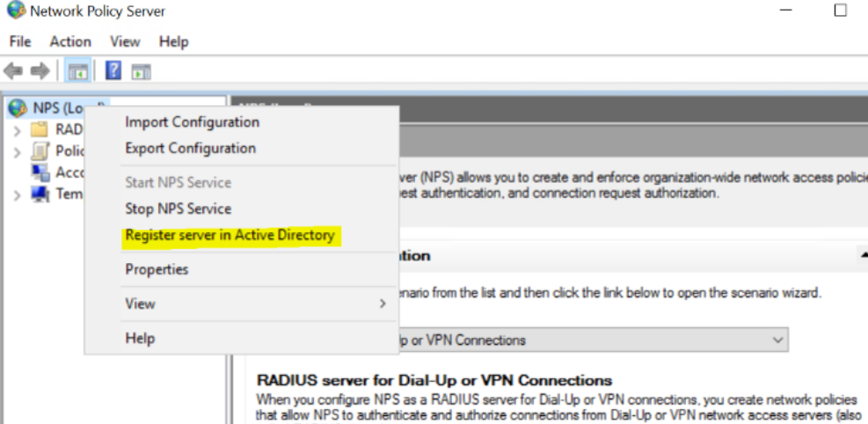Open the View menu in menu bar
Screen dimensions: 868x424
[x=125, y=41]
